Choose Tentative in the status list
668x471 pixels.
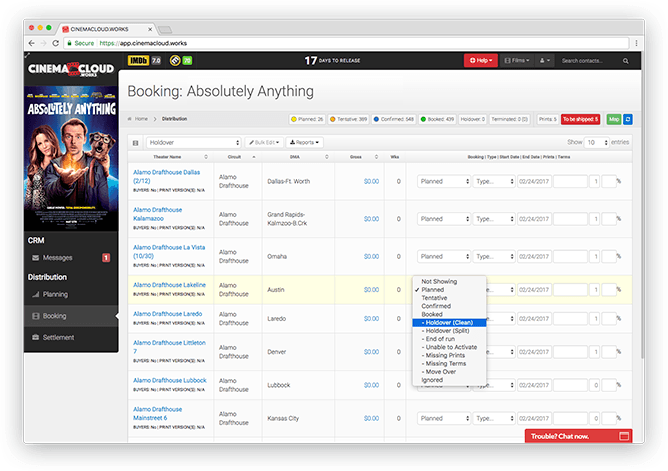click(x=435, y=297)
